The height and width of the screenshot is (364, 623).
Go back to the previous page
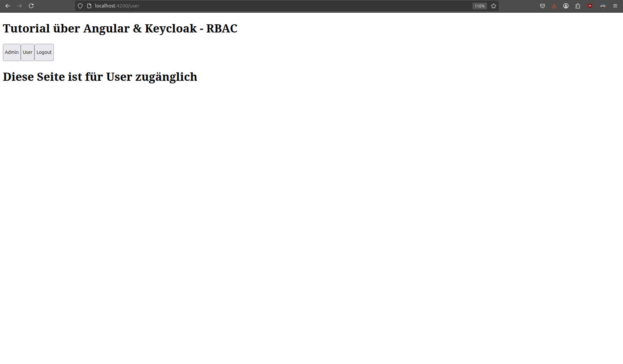point(8,6)
